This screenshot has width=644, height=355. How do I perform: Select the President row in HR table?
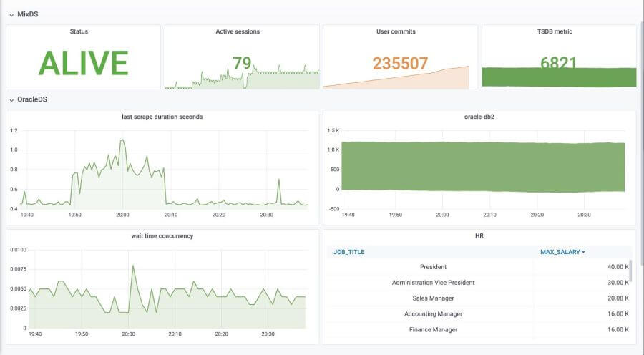click(x=479, y=267)
